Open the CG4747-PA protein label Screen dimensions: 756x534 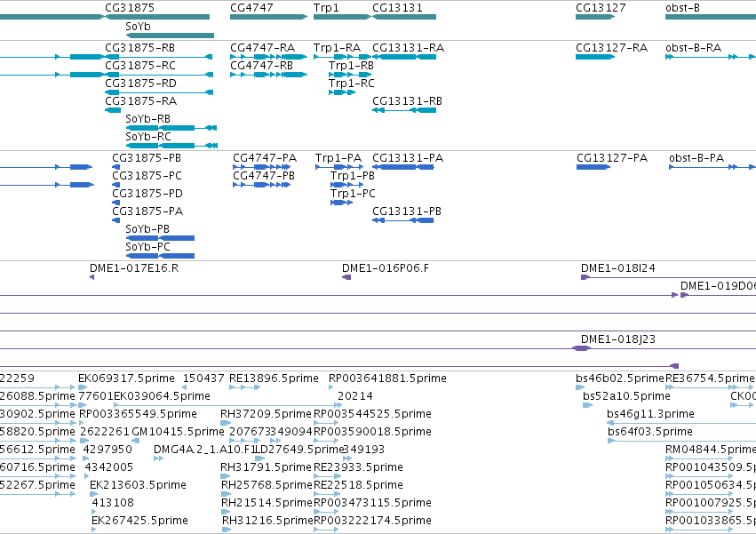265,158
